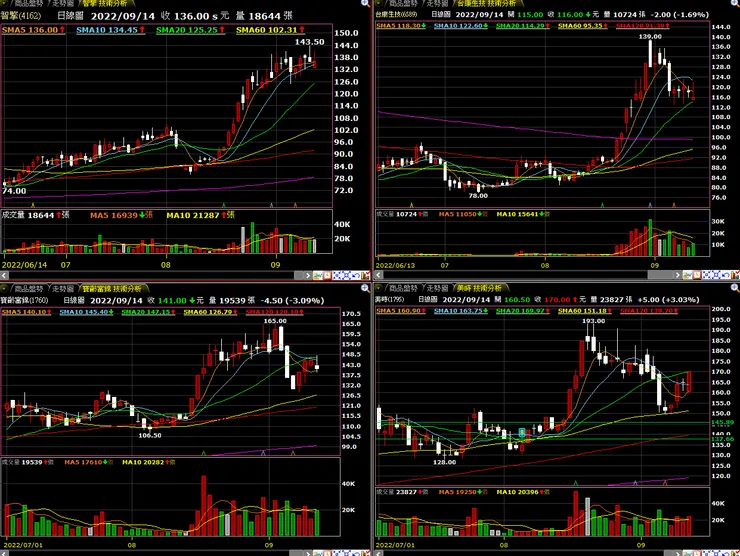Screen dimensions: 740x556
Task: Click the MA10 21287 volume label in the 智擎 panel
Action: [200, 215]
